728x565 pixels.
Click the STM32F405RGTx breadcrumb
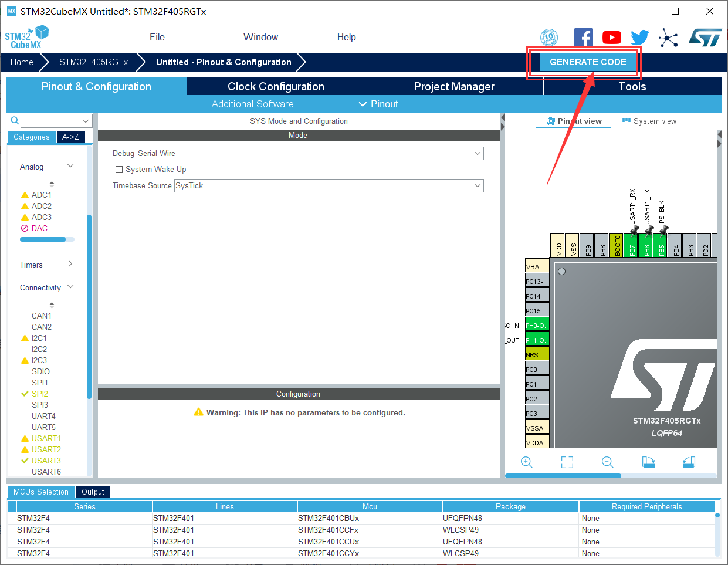coord(93,62)
